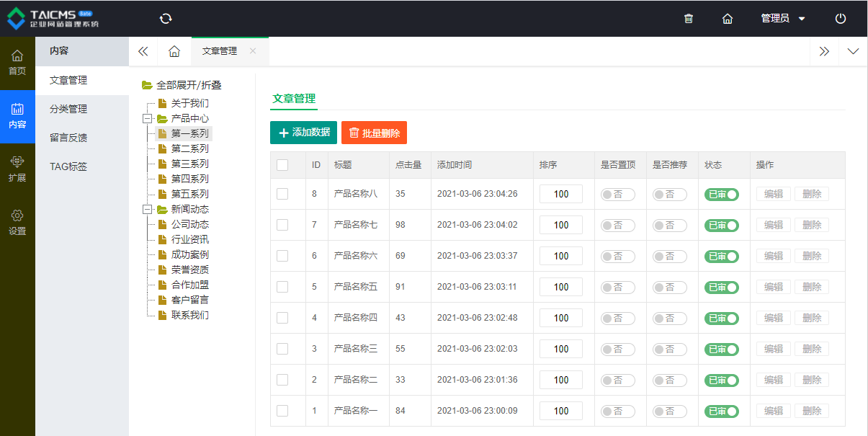Toggle 是否置顶 switch for 产品名称七
The width and height of the screenshot is (868, 436).
[x=618, y=225]
